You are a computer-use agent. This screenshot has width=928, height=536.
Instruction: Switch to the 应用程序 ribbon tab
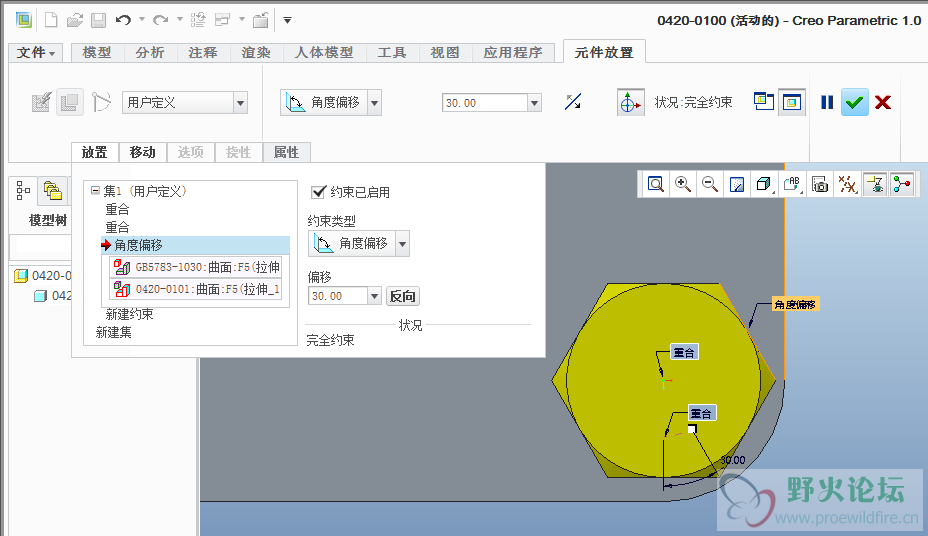coord(513,53)
